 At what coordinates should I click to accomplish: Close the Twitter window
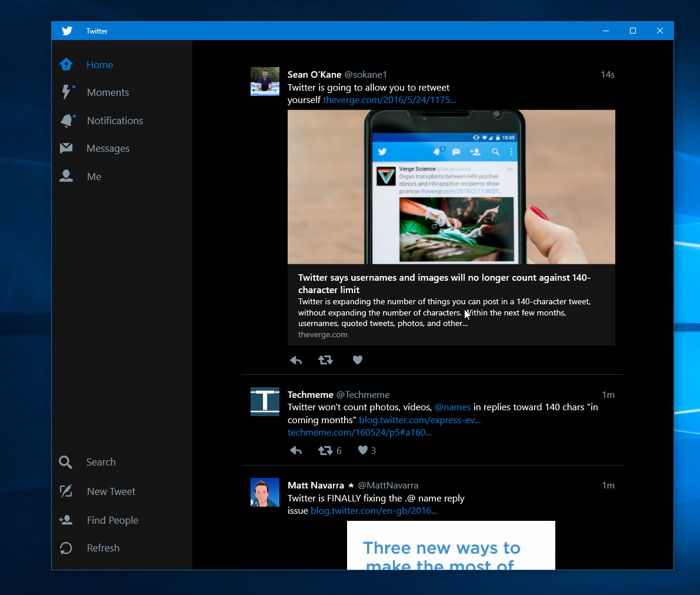point(660,31)
